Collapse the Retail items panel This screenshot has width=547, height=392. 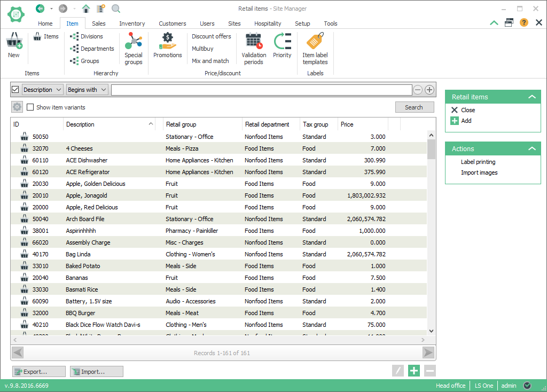click(x=531, y=97)
